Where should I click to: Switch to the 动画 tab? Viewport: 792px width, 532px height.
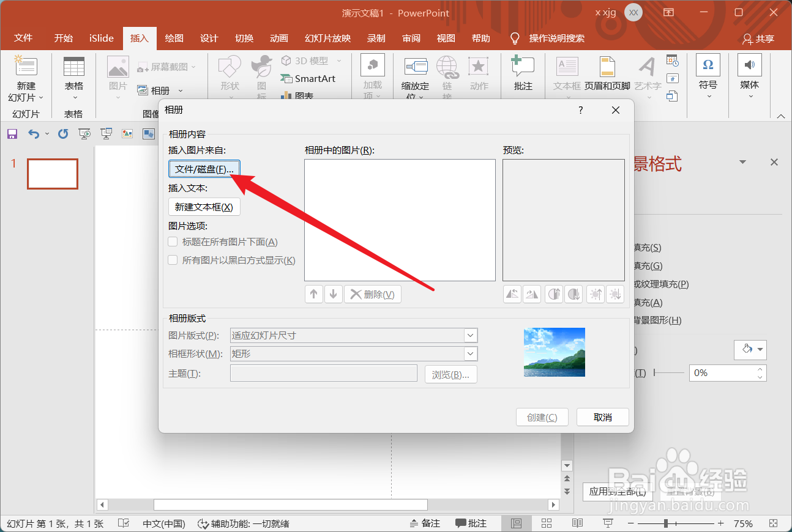279,38
